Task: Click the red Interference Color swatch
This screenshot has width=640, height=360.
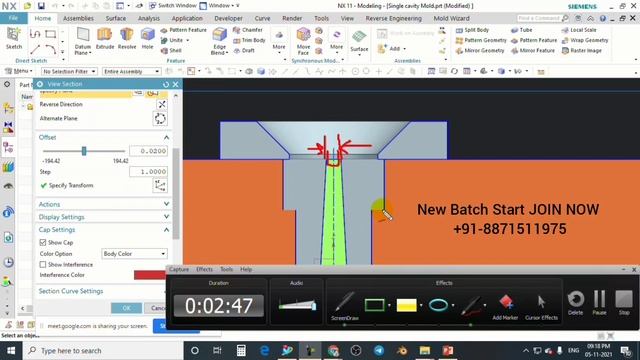Action: (x=150, y=275)
